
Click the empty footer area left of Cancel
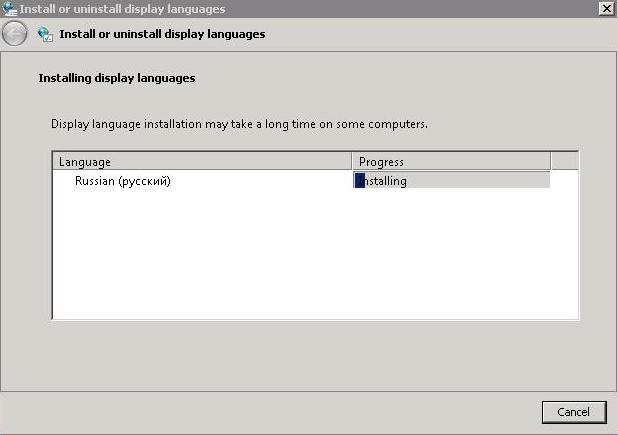270,413
